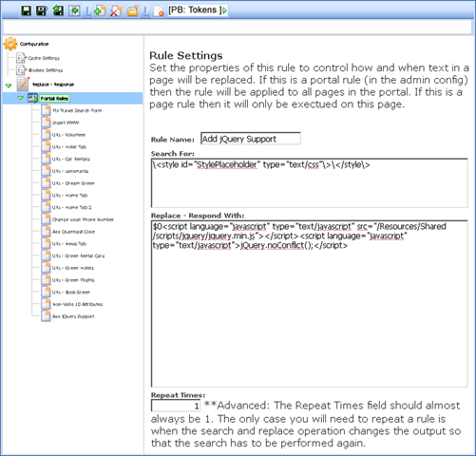This screenshot has width=476, height=456.
Task: Select the Non-Valid ID Attributes rule
Action: (78, 304)
